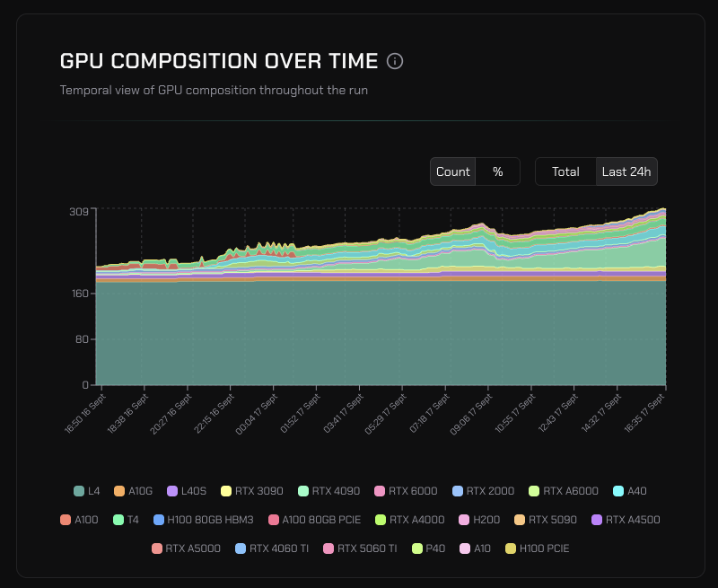Show Total time range
This screenshot has height=588, width=718.
(565, 171)
